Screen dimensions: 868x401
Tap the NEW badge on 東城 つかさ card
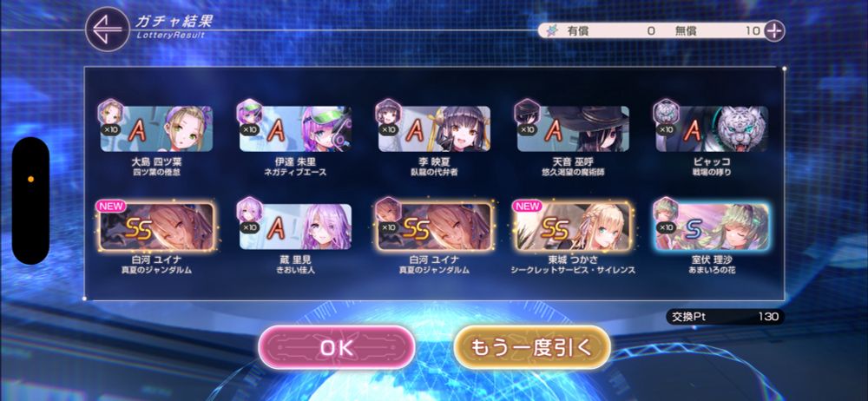point(528,206)
